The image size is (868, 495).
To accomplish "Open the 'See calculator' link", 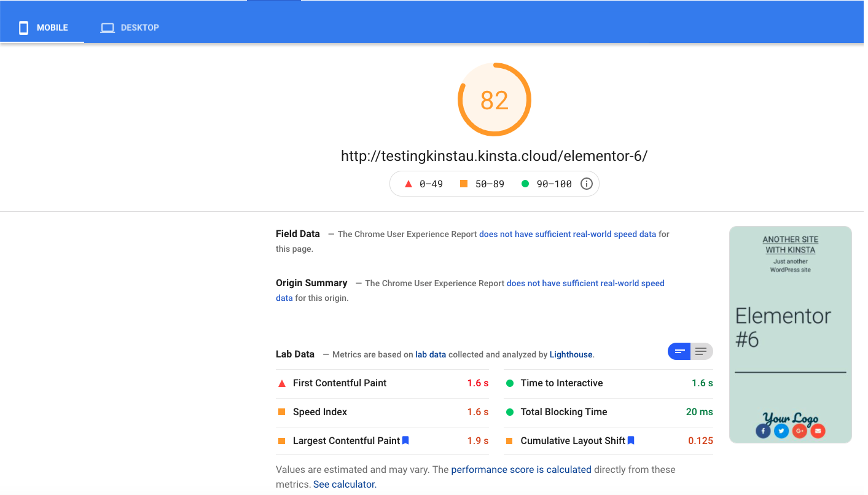I will pos(344,485).
